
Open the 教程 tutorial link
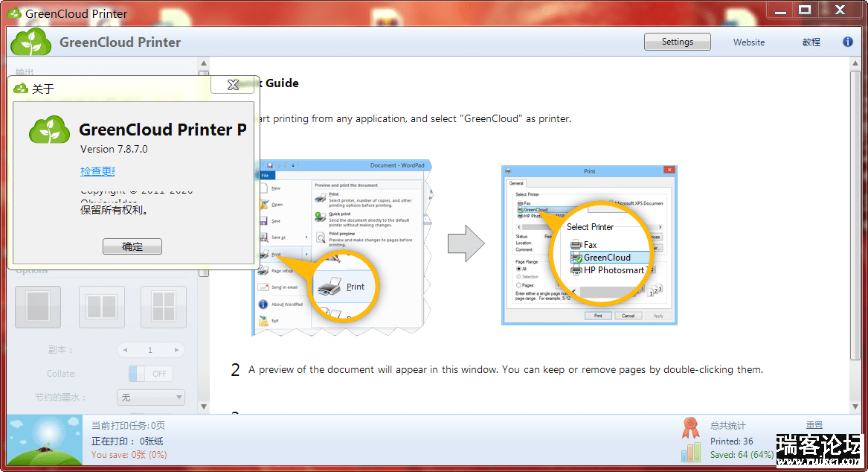811,42
